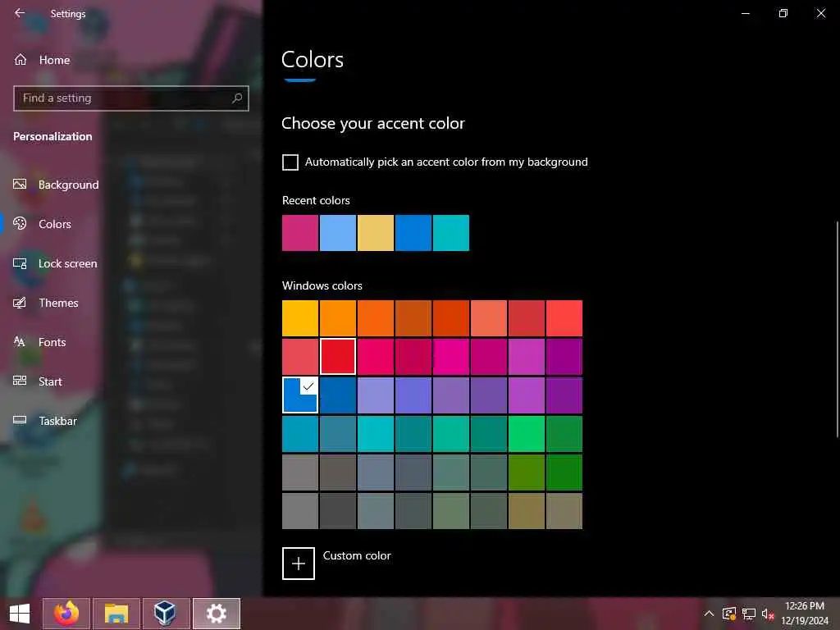Click the search magnifier icon
Screen dimensions: 840x630
[x=237, y=98]
